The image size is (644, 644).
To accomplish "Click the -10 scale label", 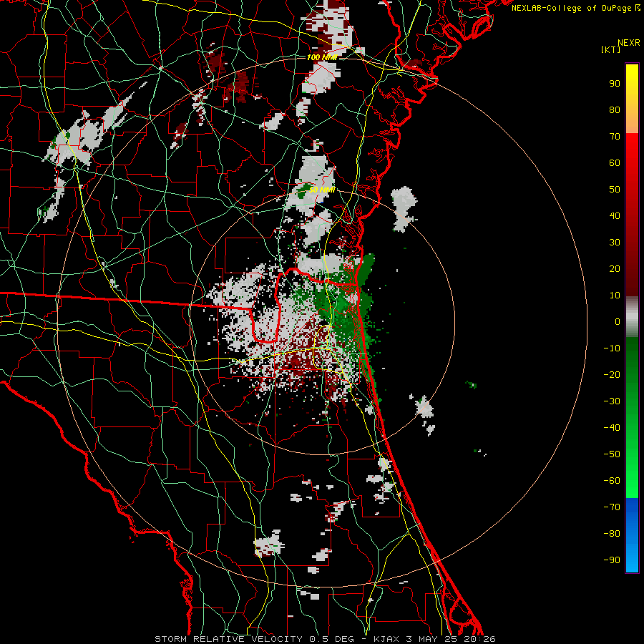I will pos(612,348).
